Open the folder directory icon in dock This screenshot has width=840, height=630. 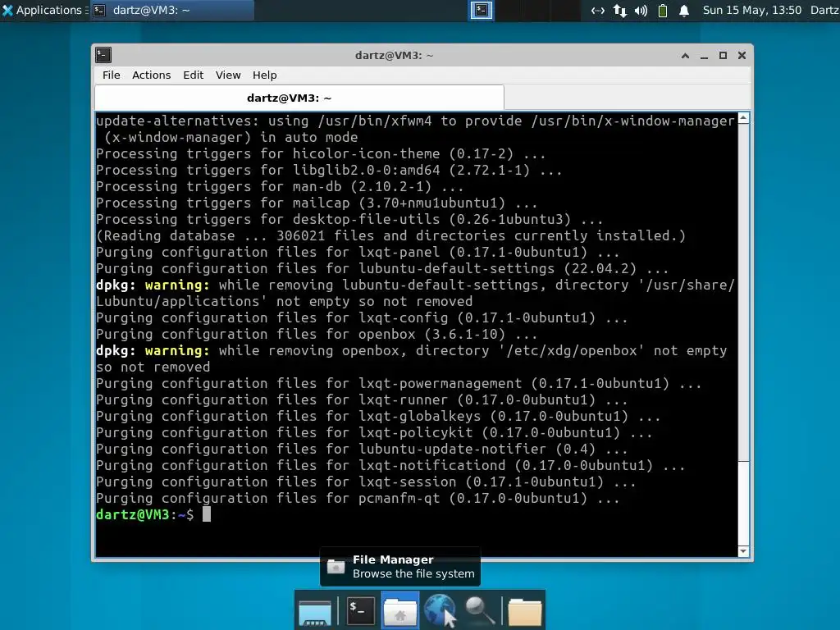(524, 611)
